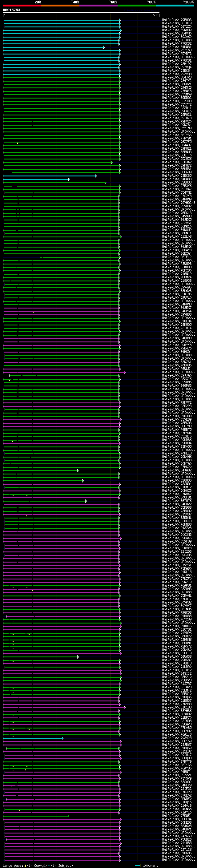Click the query end position 580
197x868 pixels.
point(155,15)
